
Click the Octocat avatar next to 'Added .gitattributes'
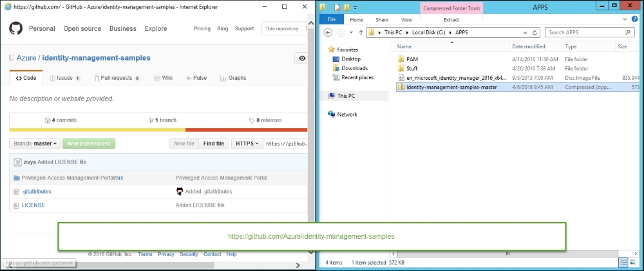pos(180,191)
